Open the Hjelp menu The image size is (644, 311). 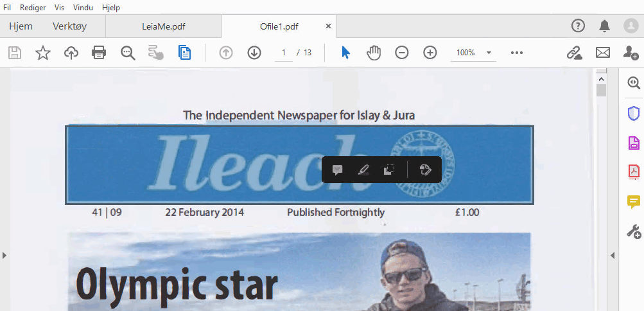(111, 8)
